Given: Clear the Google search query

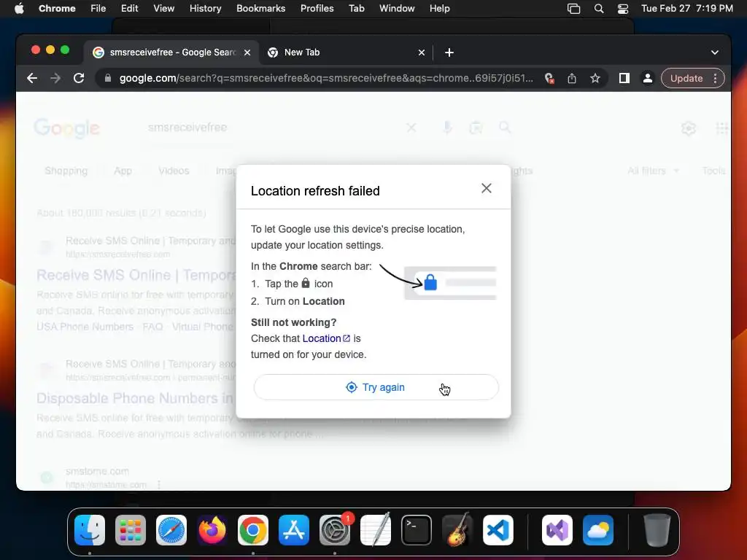Looking at the screenshot, I should click(x=411, y=128).
